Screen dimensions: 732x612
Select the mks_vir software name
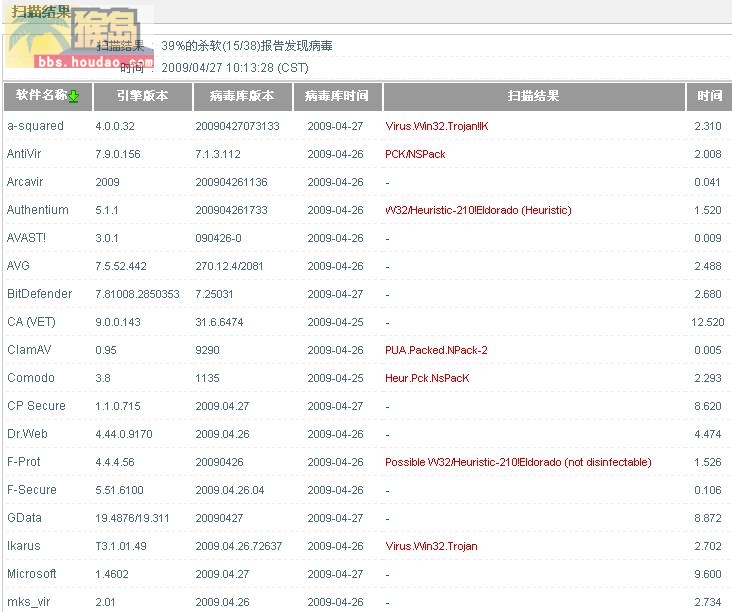point(28,602)
